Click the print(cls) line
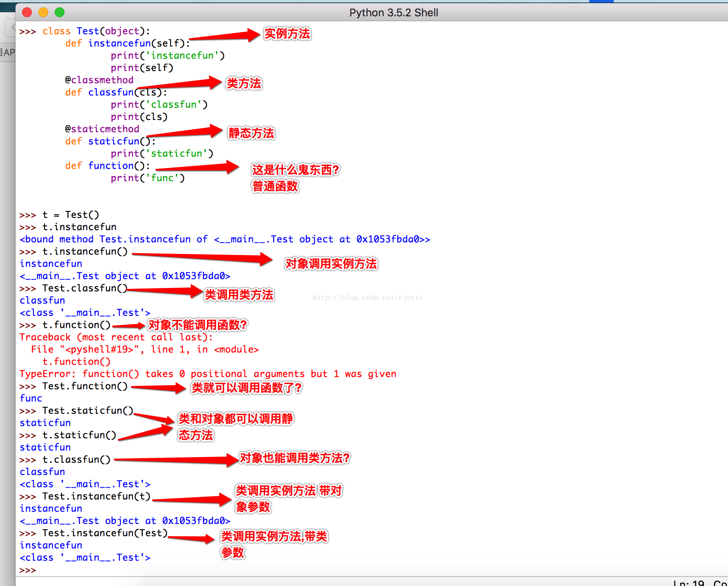The height and width of the screenshot is (586, 728). (139, 117)
